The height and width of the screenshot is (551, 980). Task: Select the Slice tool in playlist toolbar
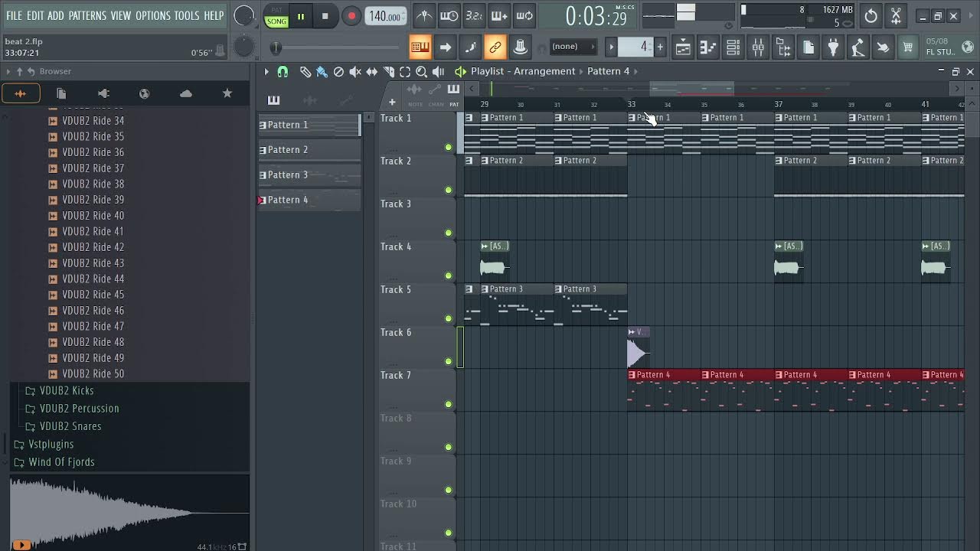(388, 71)
